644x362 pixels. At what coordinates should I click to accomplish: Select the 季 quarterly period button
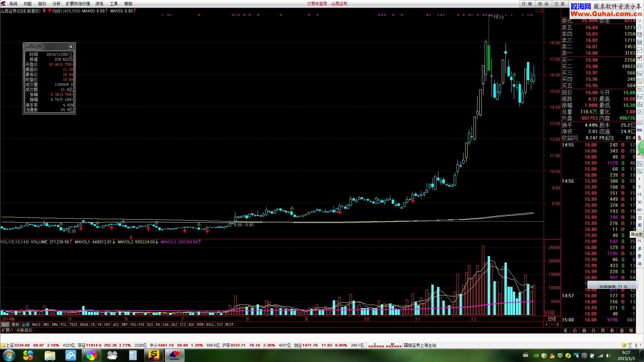[x=640, y=256]
